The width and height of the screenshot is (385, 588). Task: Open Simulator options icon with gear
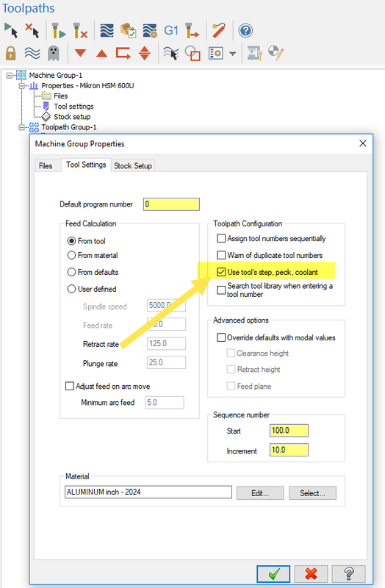(x=150, y=30)
